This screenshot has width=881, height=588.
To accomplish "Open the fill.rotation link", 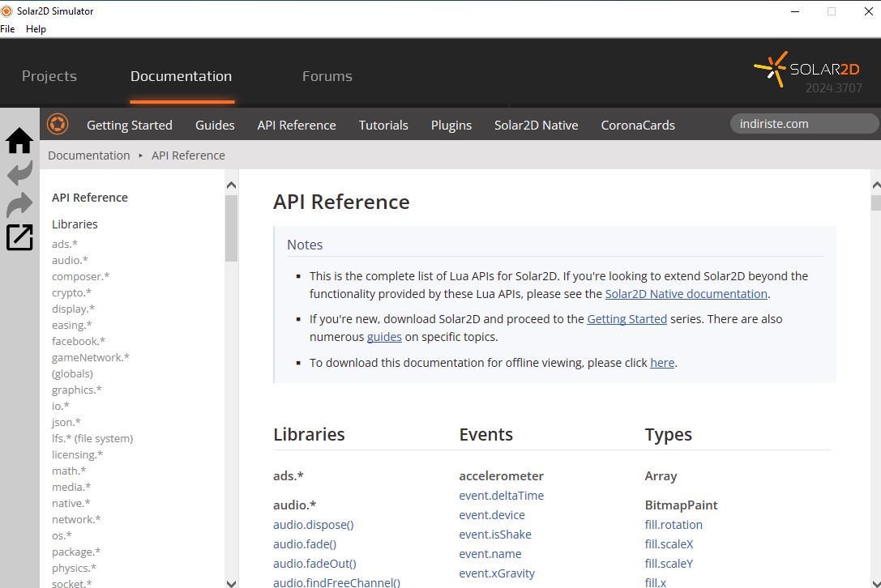I will pyautogui.click(x=674, y=525).
